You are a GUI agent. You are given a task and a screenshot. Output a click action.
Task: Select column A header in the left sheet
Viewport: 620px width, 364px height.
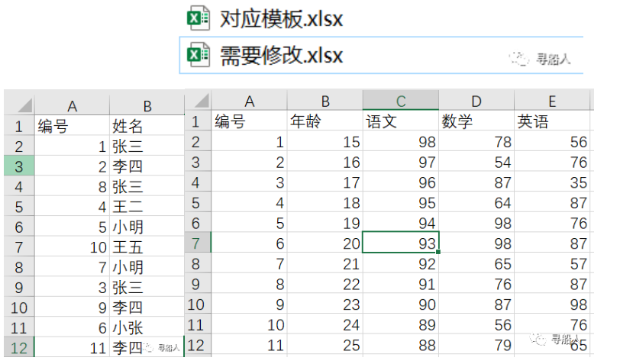click(72, 106)
